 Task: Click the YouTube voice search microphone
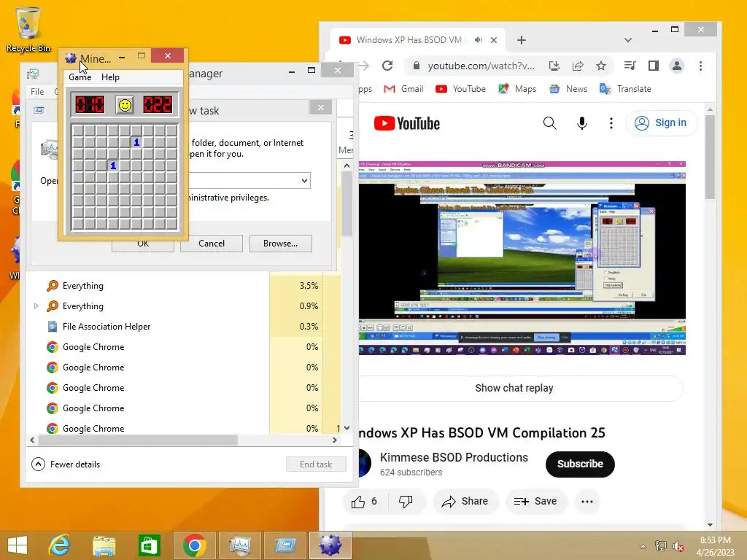pyautogui.click(x=581, y=123)
